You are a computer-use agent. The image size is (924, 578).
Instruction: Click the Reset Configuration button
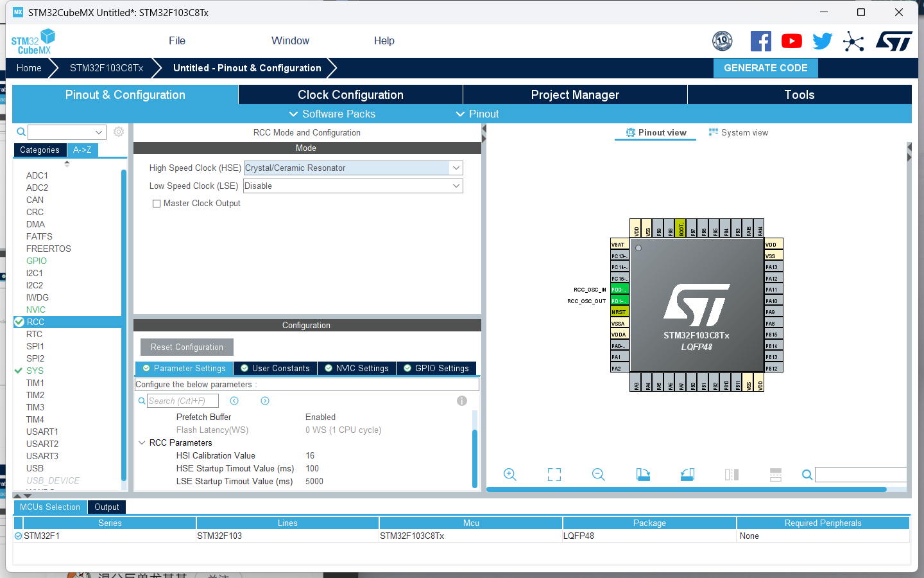pos(187,347)
